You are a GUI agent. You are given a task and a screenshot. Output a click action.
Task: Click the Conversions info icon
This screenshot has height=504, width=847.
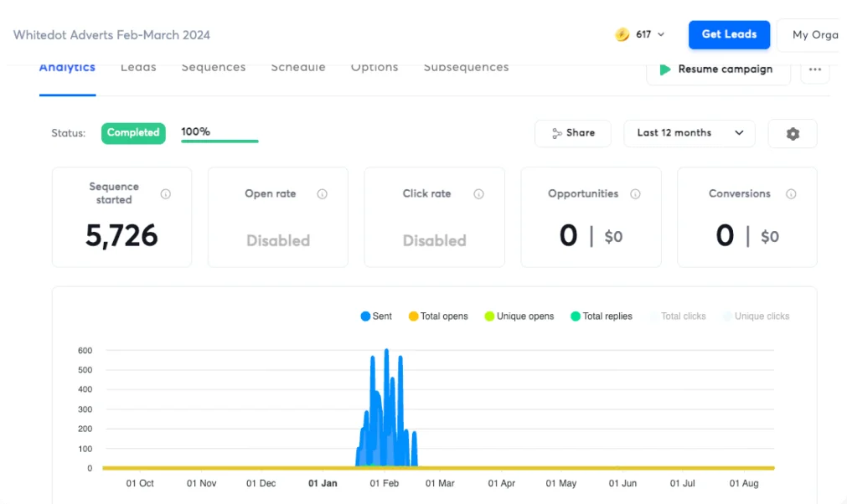(x=790, y=194)
